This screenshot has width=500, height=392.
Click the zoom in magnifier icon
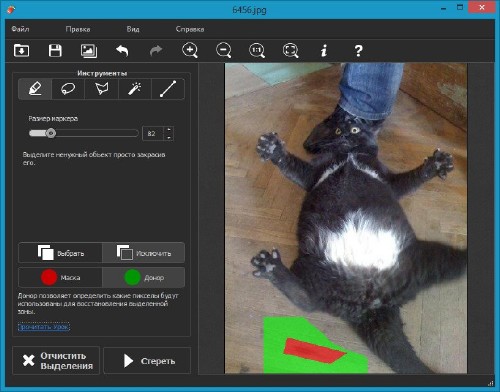point(190,51)
